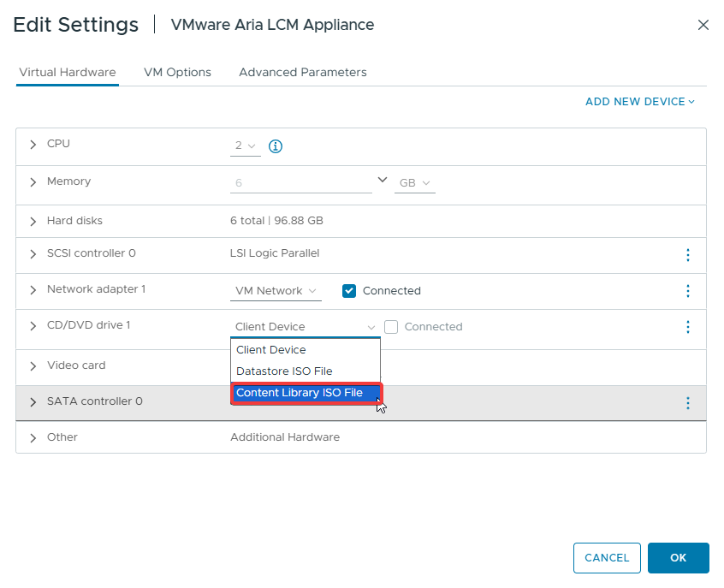Open the VM Network dropdown
Image resolution: width=724 pixels, height=588 pixels.
tap(276, 291)
